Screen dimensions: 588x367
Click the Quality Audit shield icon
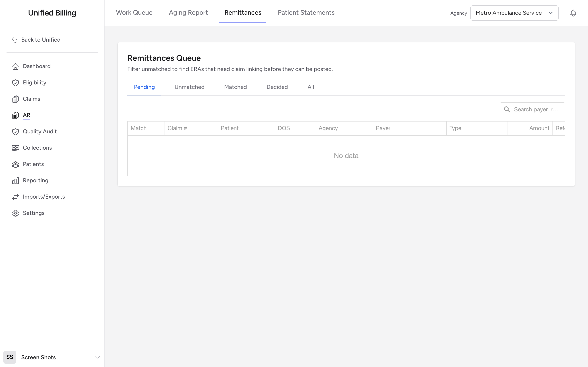tap(15, 132)
